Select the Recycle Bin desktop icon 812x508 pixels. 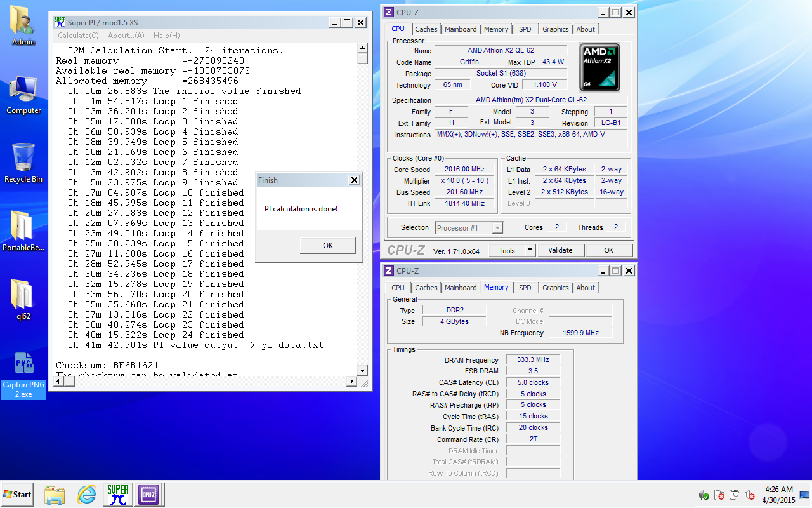[23, 163]
